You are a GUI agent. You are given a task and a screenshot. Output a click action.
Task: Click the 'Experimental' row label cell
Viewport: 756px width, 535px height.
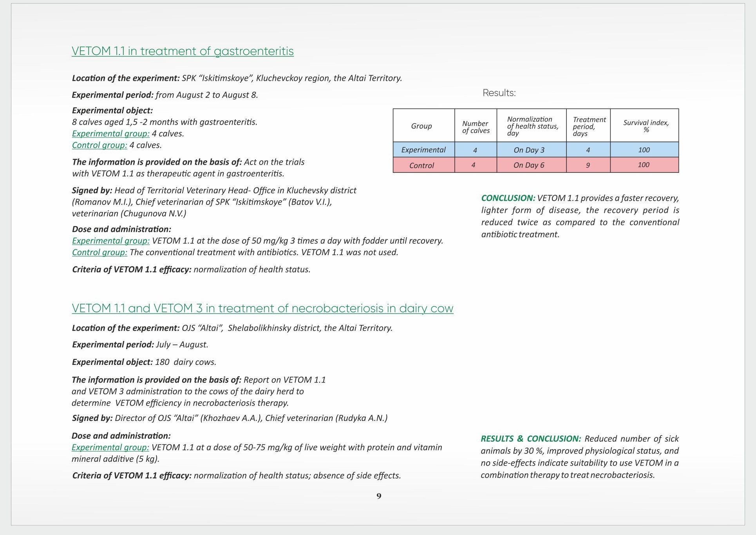coord(424,150)
